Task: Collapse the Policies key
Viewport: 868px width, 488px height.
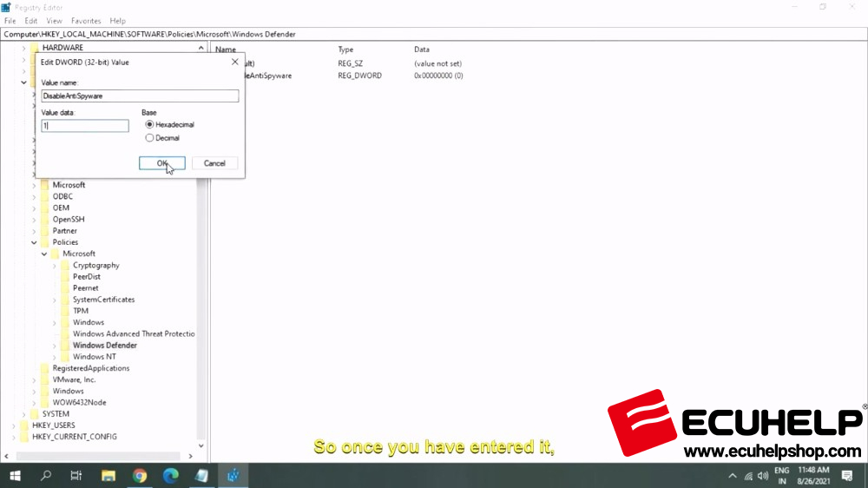Action: pyautogui.click(x=35, y=242)
